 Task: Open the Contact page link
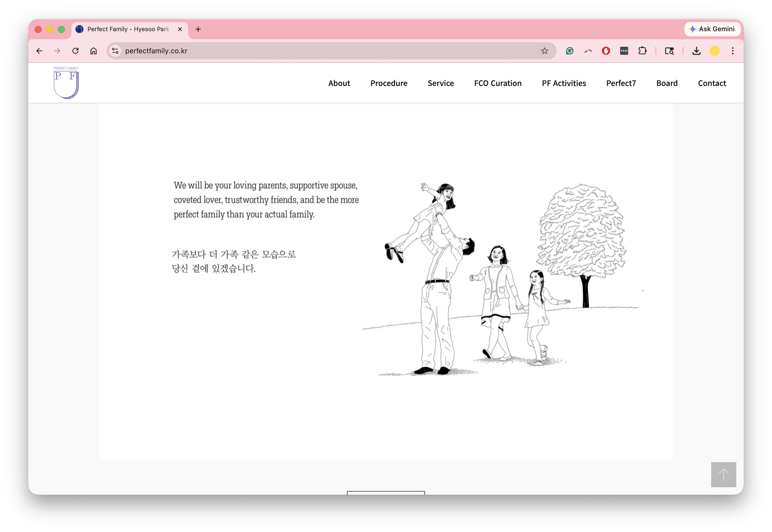[712, 83]
